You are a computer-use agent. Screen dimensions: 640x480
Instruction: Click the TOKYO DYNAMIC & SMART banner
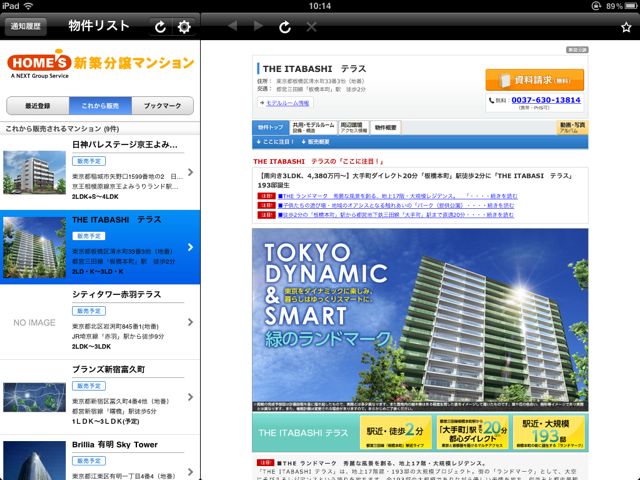420,319
